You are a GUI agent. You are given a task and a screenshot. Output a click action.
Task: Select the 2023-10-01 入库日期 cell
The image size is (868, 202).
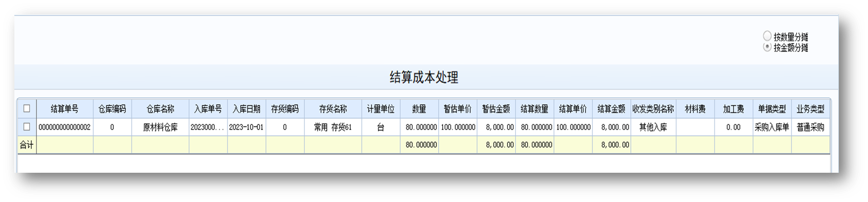[x=247, y=127]
